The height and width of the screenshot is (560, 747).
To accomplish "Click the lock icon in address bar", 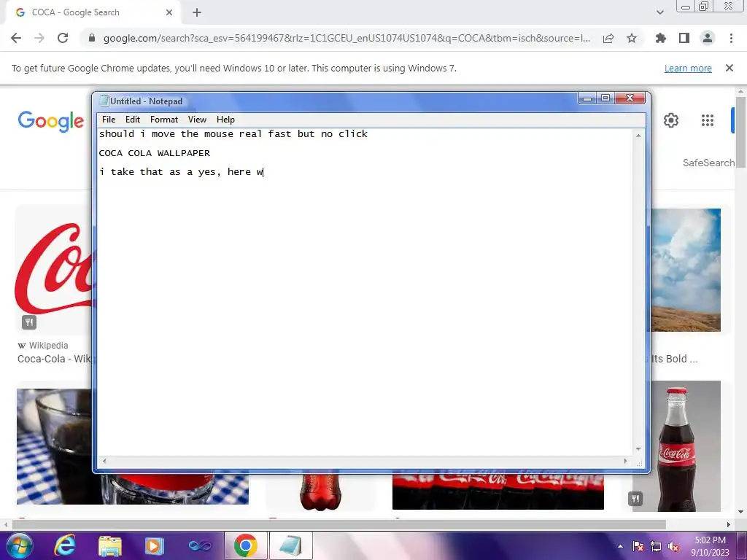I will (x=92, y=38).
